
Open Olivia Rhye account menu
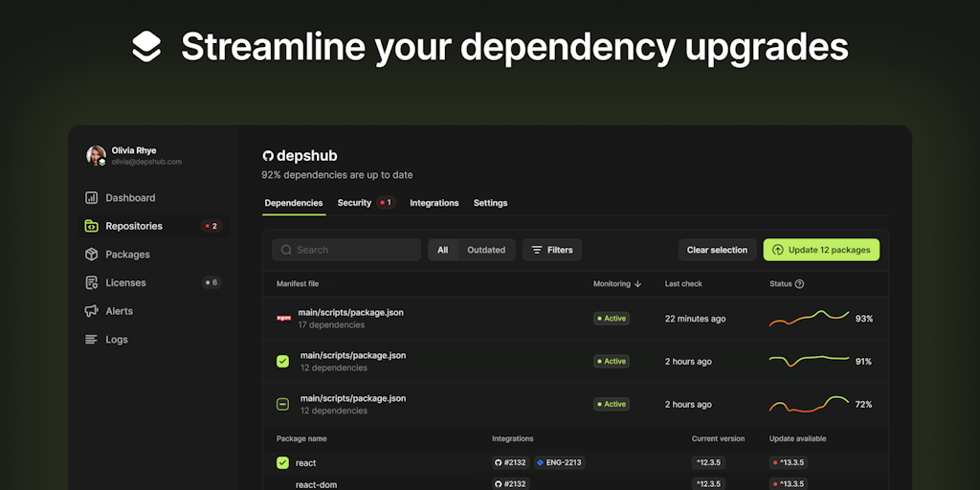134,156
